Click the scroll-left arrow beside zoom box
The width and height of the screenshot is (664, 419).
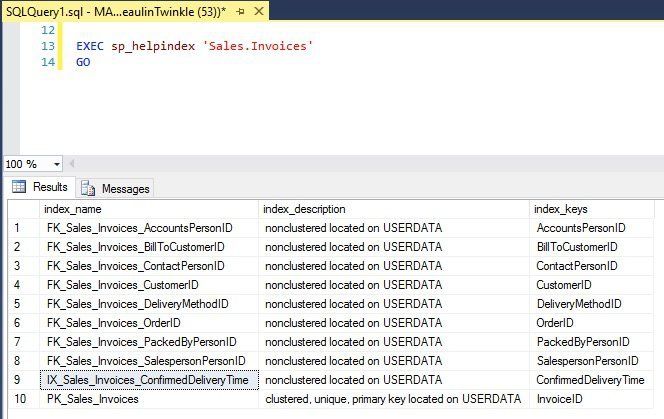pyautogui.click(x=72, y=164)
